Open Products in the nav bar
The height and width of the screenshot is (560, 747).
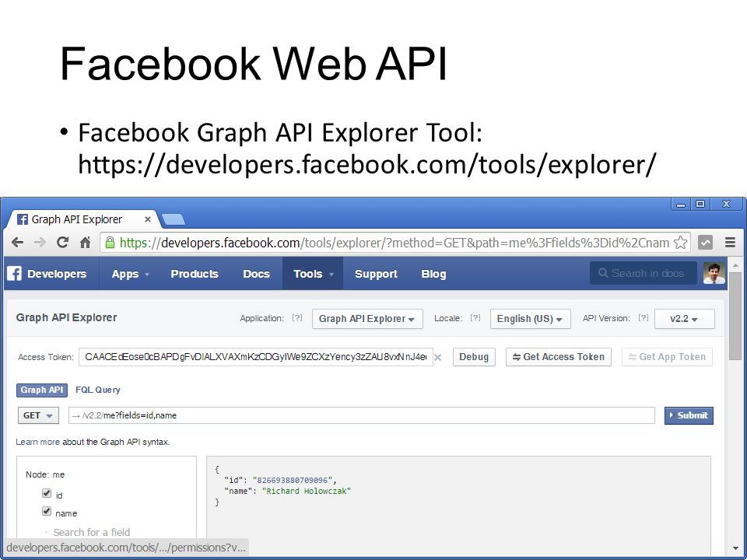(x=195, y=274)
